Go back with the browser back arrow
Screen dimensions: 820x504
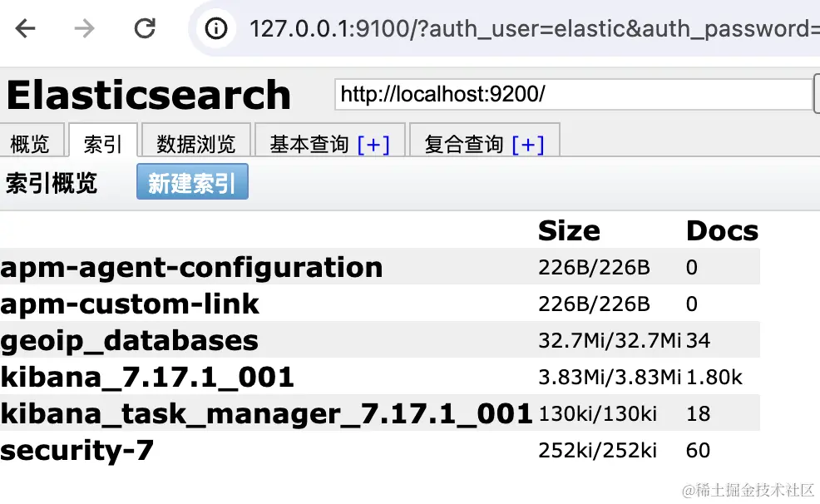click(x=25, y=28)
